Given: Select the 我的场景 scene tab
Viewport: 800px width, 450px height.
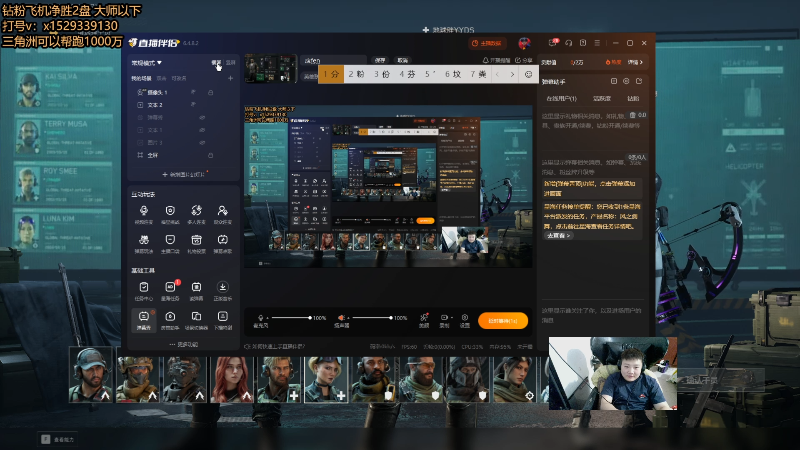Looking at the screenshot, I should (141, 79).
